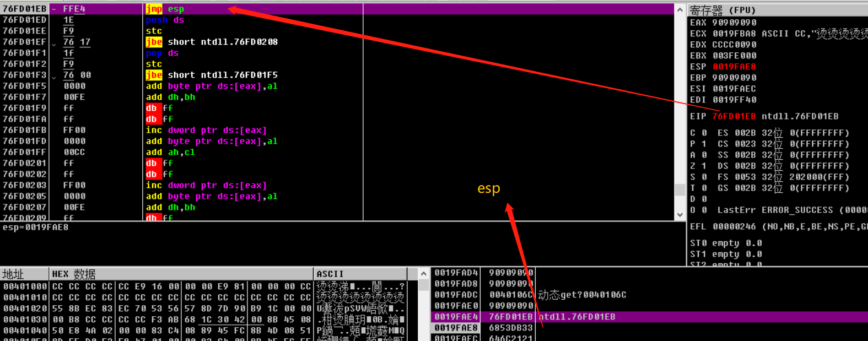Click the EIP register value 76FD01EB
Viewport: 868px width, 341px height.
734,116
